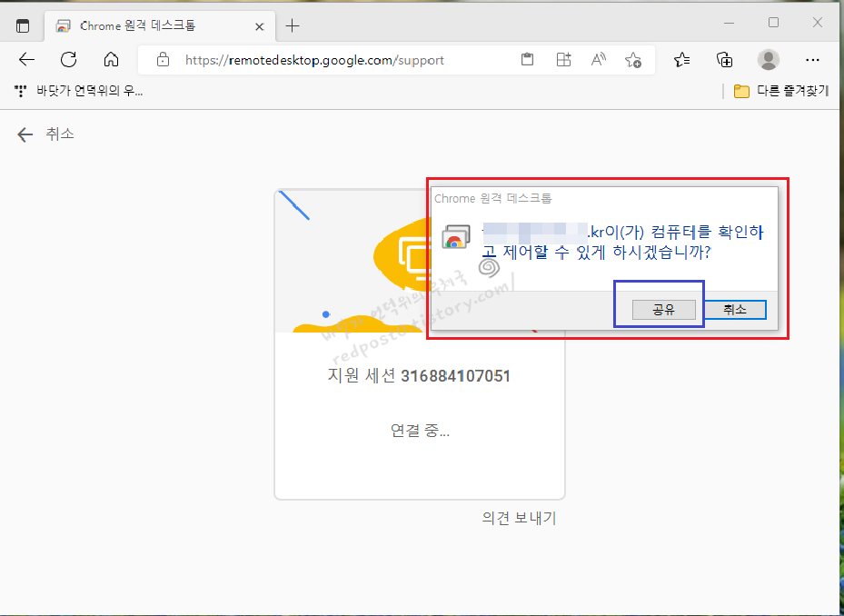The image size is (844, 616).
Task: Click the lock site info icon
Action: 163,60
